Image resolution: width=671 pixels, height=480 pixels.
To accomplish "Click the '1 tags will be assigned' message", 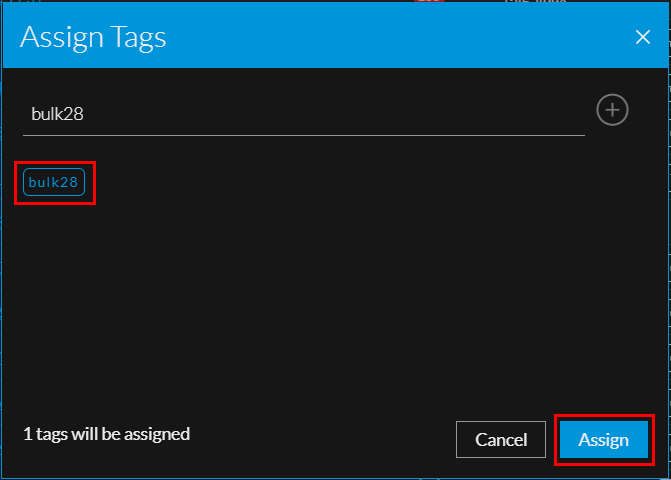I will (106, 434).
